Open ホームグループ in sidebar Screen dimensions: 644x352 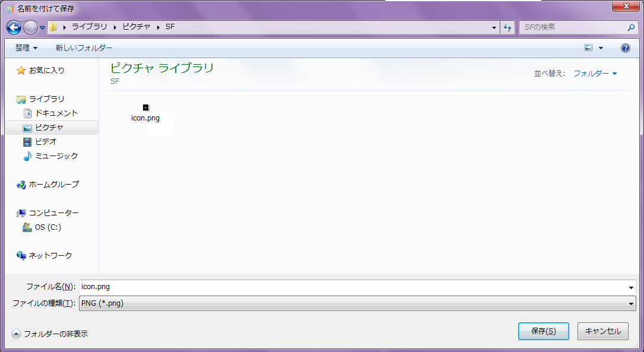[54, 185]
